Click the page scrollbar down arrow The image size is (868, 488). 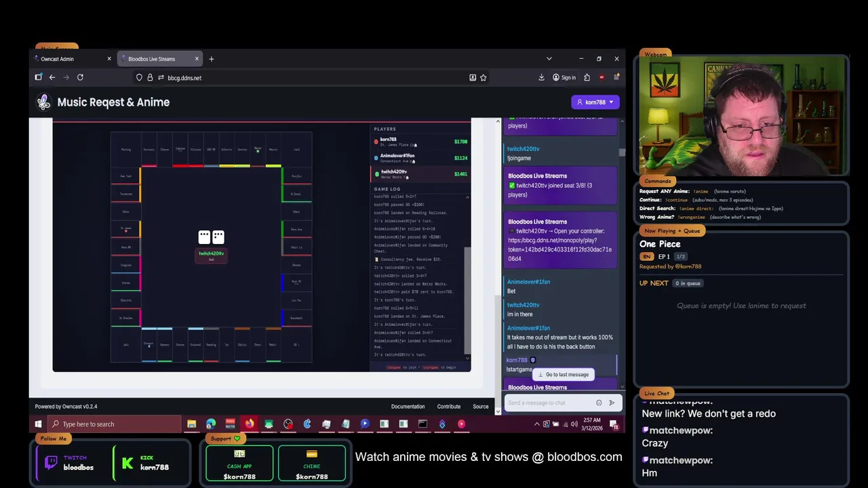[x=498, y=411]
